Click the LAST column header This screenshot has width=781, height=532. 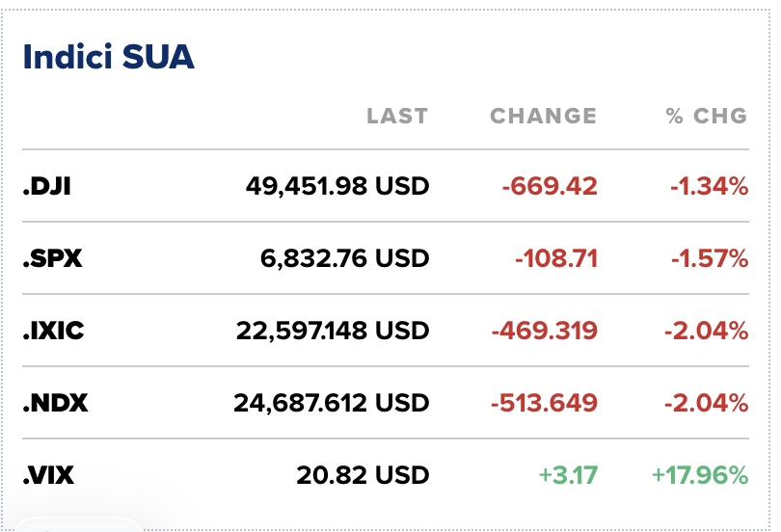click(x=396, y=117)
